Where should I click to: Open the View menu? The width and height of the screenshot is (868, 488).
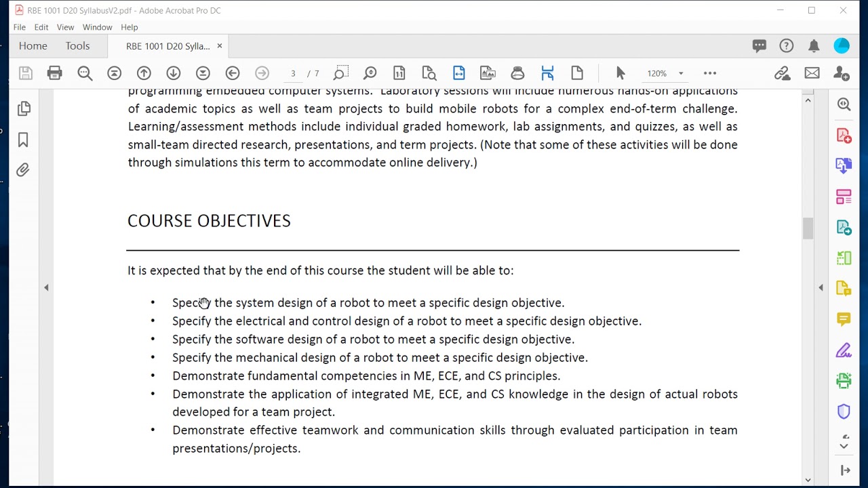[x=66, y=27]
